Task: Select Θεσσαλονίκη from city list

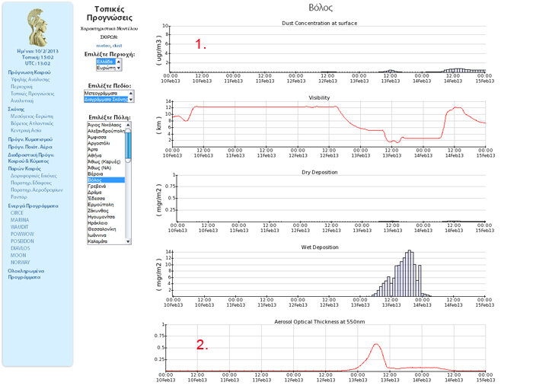Action: [x=105, y=229]
